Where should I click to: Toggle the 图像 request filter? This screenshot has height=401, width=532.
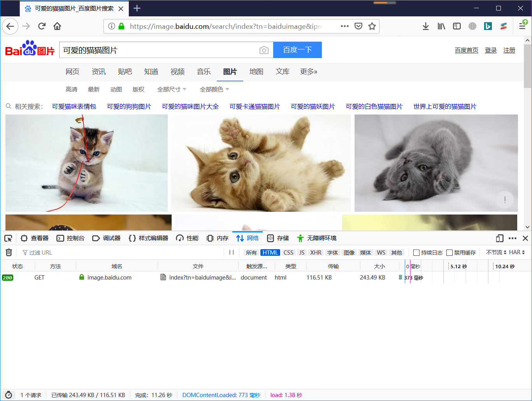coord(349,253)
